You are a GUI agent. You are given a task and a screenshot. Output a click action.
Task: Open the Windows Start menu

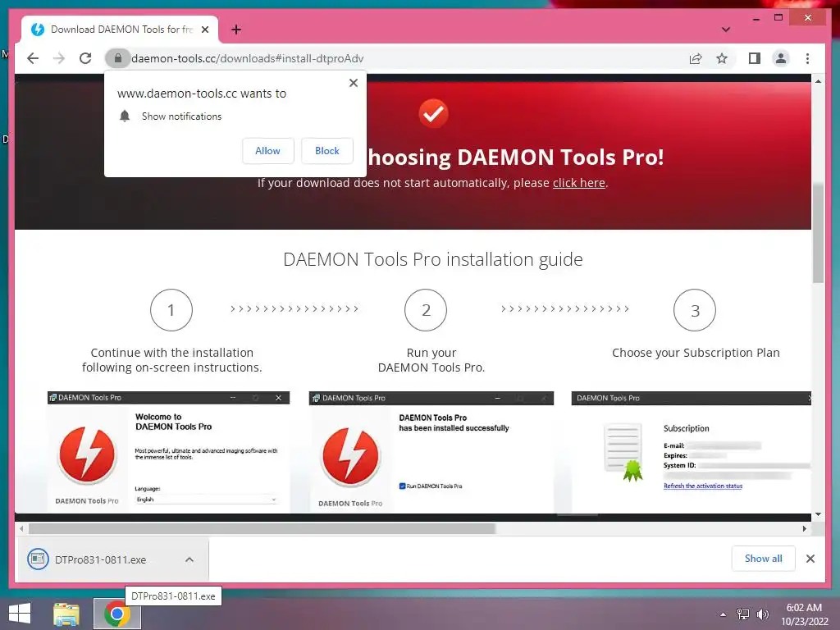pos(20,614)
